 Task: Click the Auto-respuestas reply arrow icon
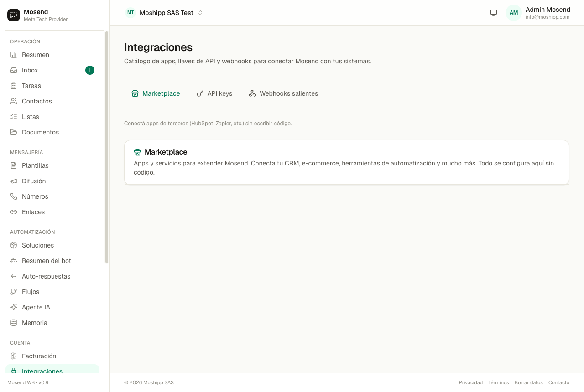coord(14,276)
